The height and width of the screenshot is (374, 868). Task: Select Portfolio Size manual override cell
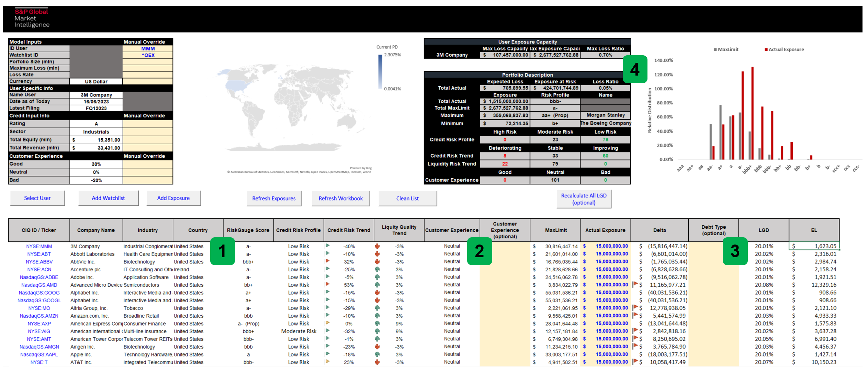point(148,62)
